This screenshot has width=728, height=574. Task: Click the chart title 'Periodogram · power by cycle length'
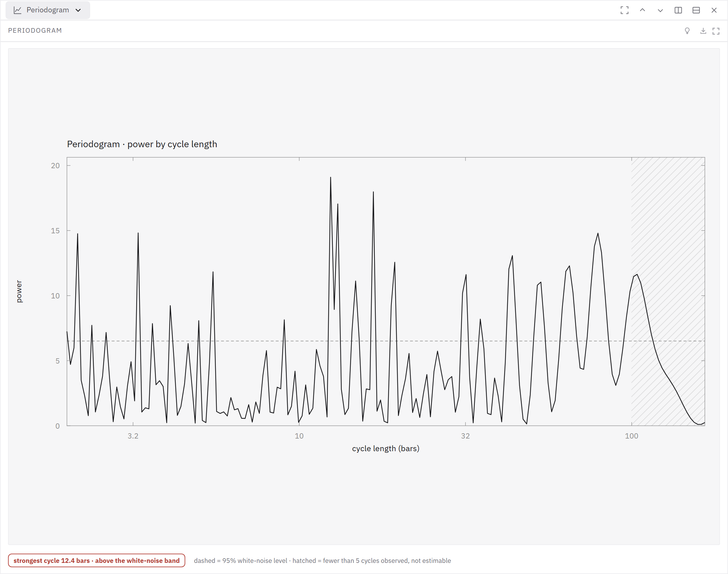[x=142, y=144]
